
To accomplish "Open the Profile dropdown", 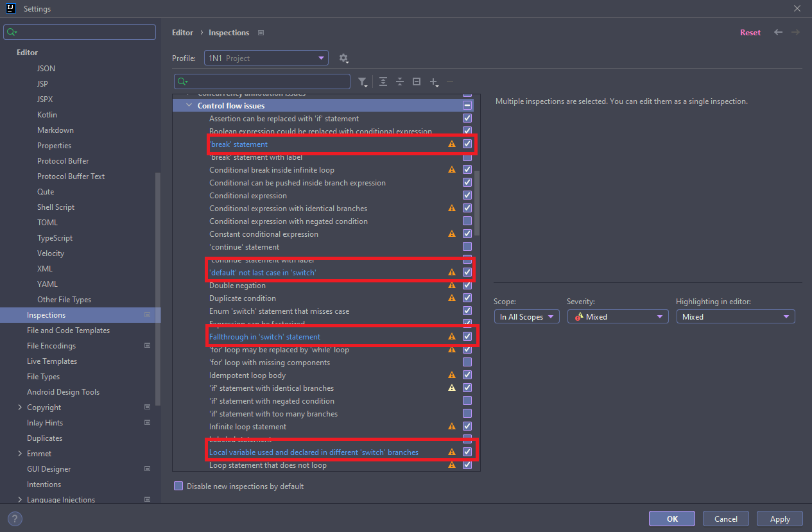I will click(266, 58).
